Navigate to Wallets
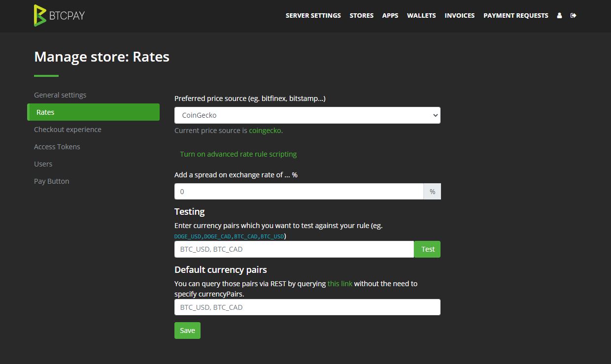The width and height of the screenshot is (611, 364). (x=421, y=16)
